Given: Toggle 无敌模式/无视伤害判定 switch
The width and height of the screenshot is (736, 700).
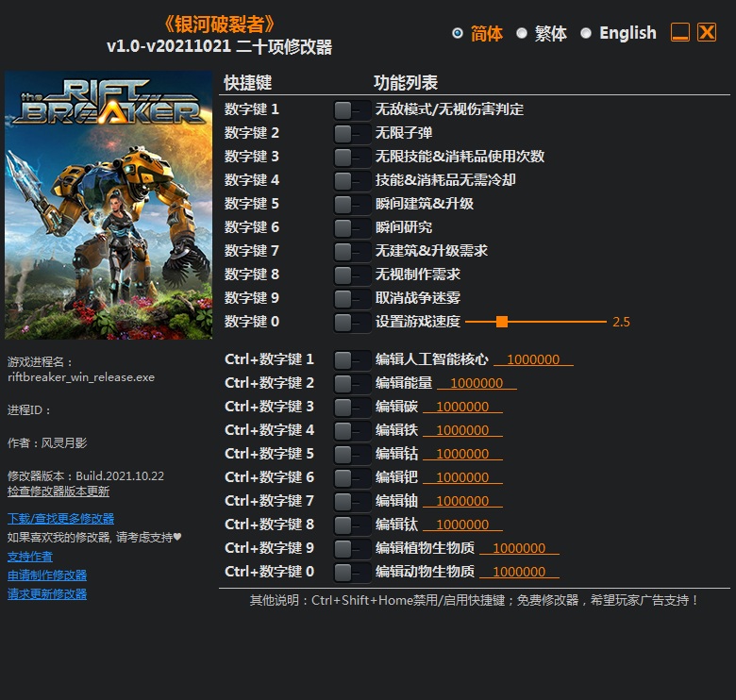Looking at the screenshot, I should (351, 109).
